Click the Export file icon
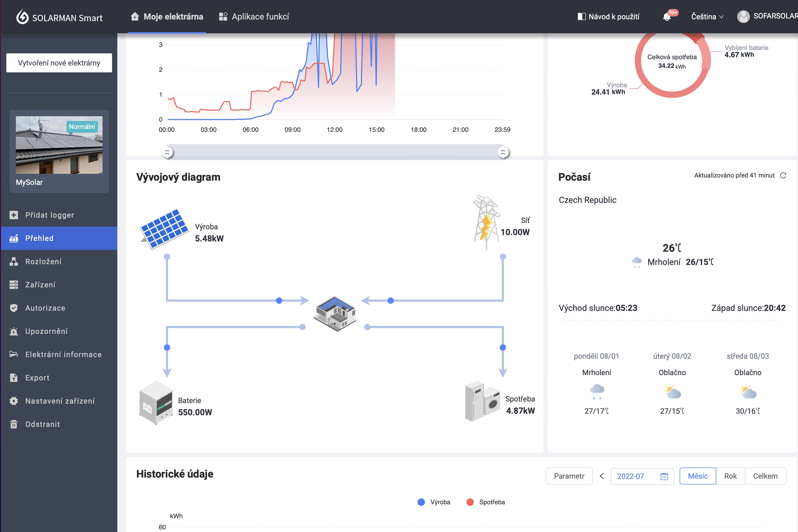This screenshot has width=798, height=532. point(13,378)
